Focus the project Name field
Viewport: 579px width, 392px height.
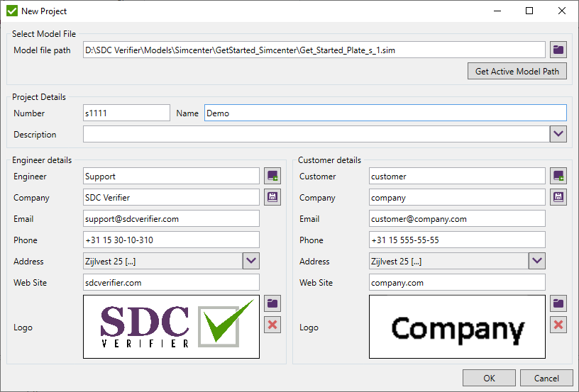click(385, 113)
